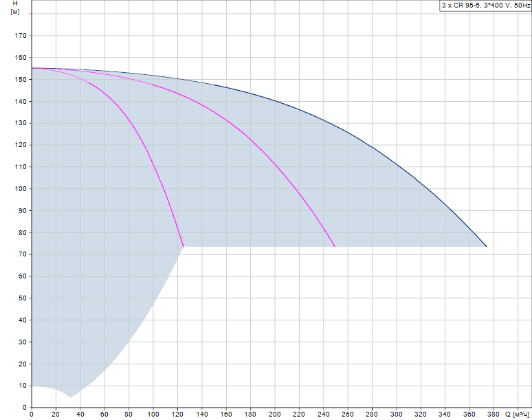This screenshot has height=420, width=532.
Task: Click the middle magenta two-pump curve
Action: pos(250,138)
